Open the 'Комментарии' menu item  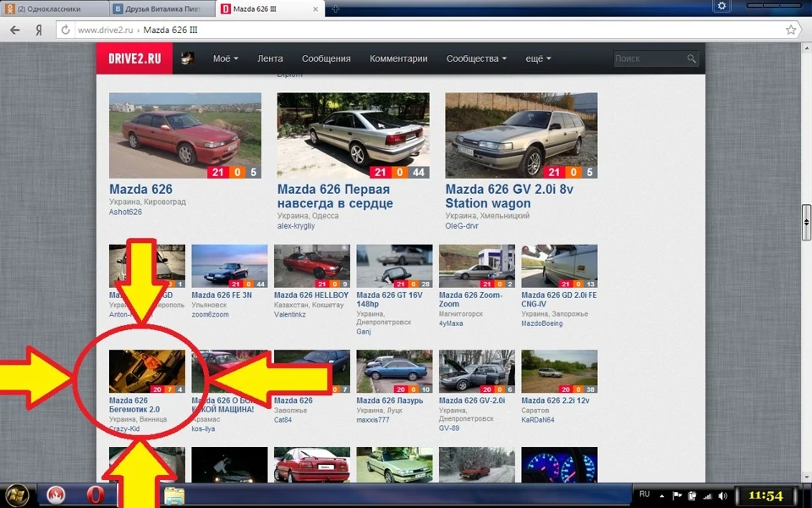[398, 58]
